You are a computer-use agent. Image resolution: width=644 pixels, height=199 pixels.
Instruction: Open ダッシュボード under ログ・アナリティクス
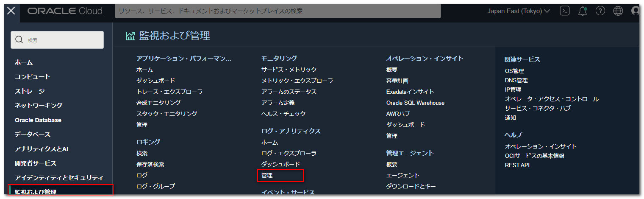click(x=280, y=164)
